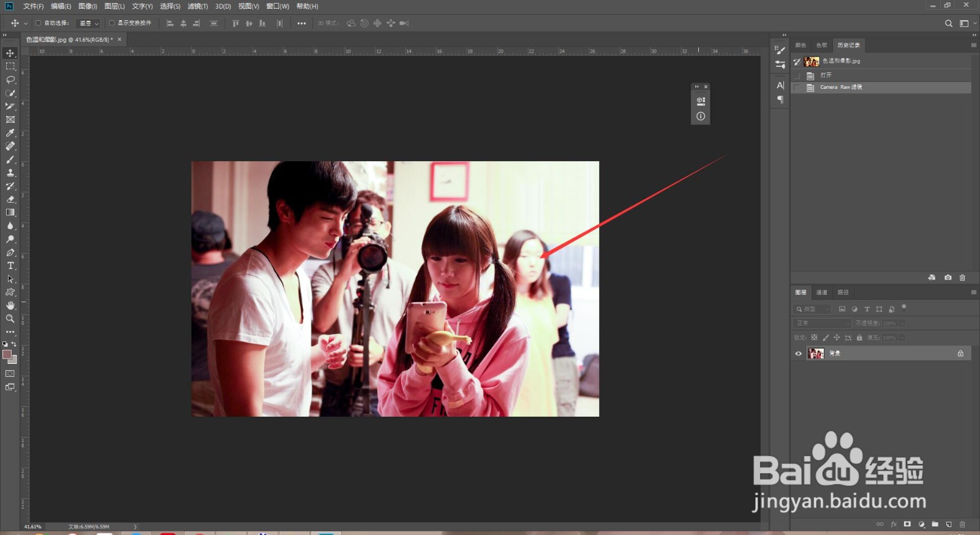Enable the 显示变换控件 checkbox

click(x=111, y=23)
